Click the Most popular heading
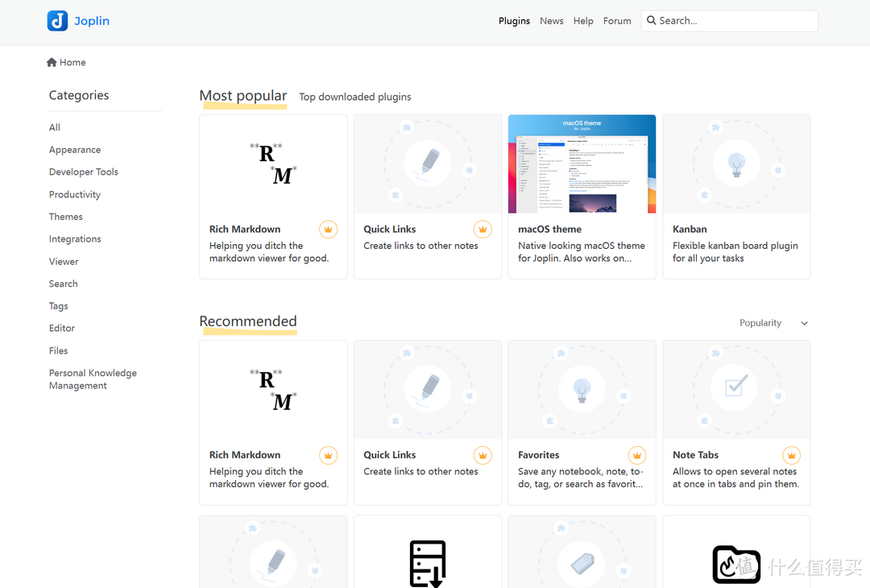 tap(243, 95)
